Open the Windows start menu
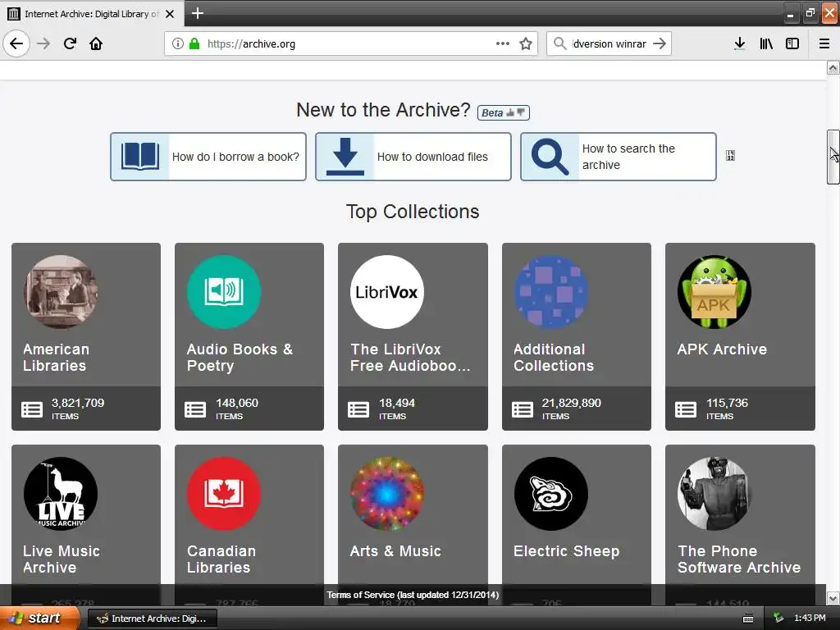This screenshot has width=840, height=630. tap(39, 619)
